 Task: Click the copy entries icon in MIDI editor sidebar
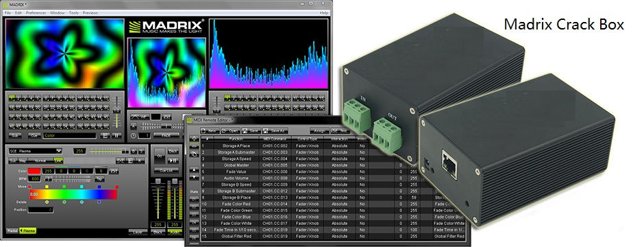click(x=195, y=154)
